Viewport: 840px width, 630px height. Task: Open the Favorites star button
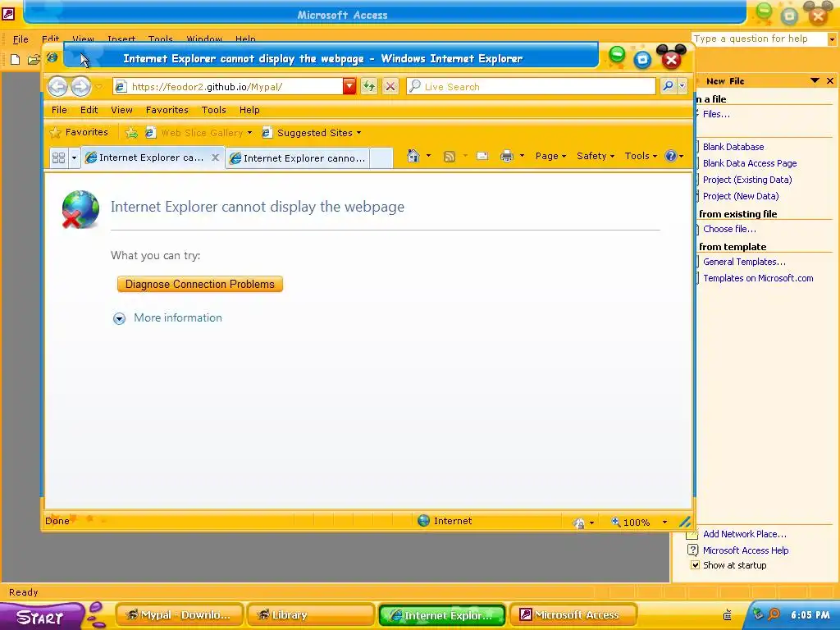79,132
